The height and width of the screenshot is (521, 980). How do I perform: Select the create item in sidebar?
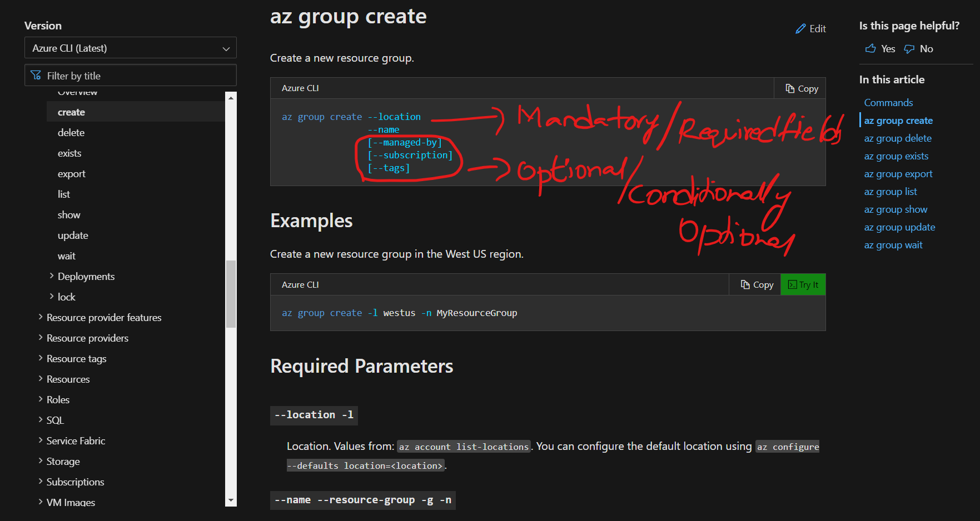pos(71,112)
